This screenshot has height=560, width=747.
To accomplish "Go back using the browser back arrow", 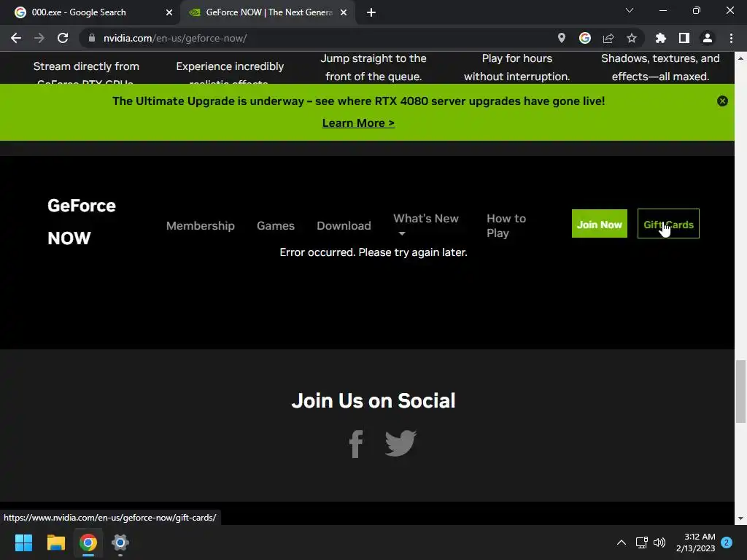I will 16,38.
